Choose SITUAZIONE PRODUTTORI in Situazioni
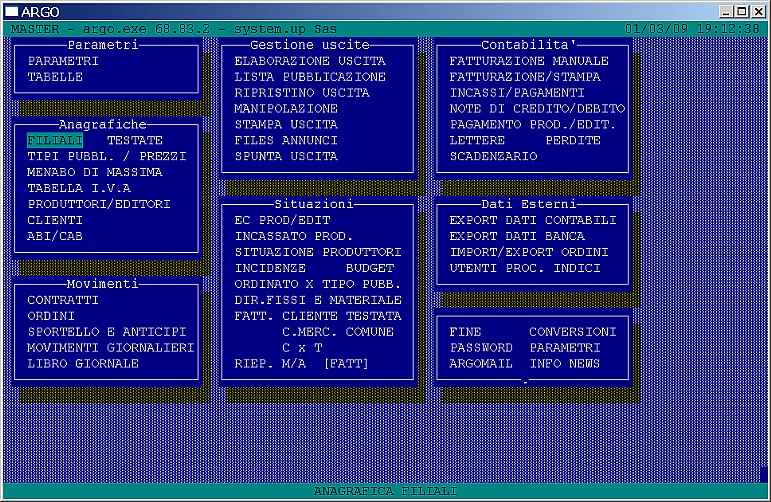 (317, 252)
